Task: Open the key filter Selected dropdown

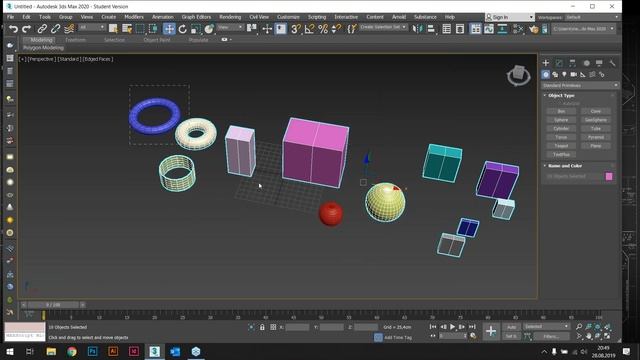Action: (546, 327)
